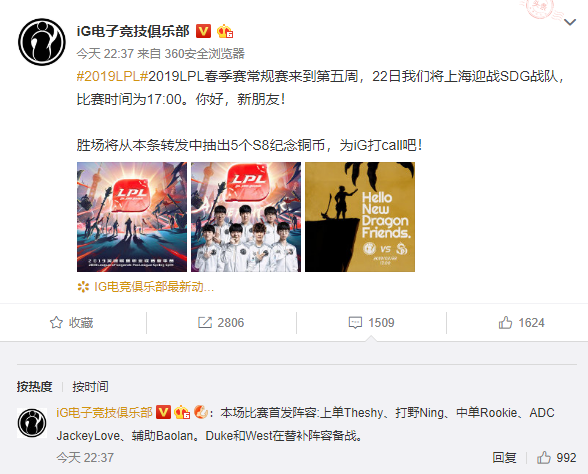Viewport: 588px width, 474px height.
Task: Open the commenter's iG avatar
Action: [x=32, y=423]
